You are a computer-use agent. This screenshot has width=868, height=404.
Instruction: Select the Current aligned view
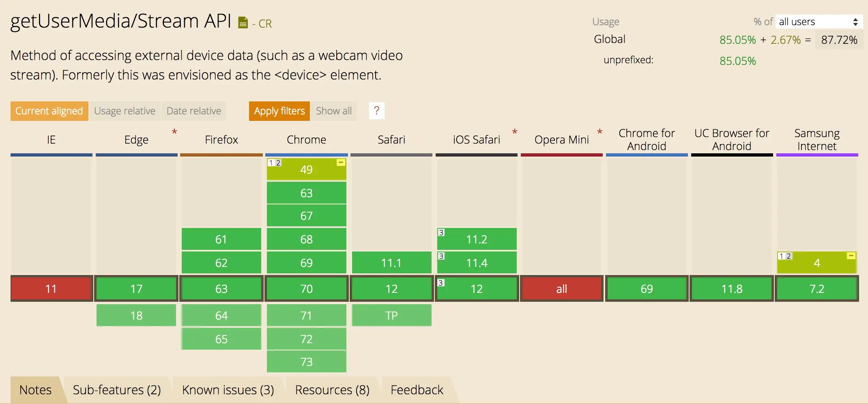click(49, 111)
